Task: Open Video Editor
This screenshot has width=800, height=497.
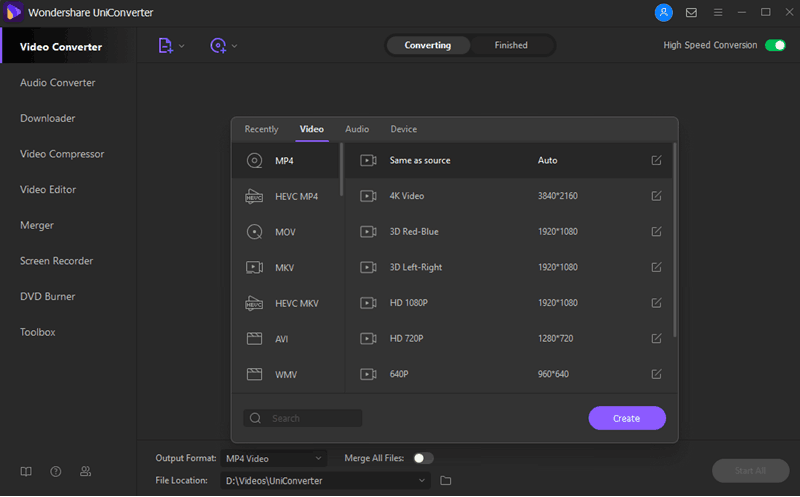Action: [48, 190]
